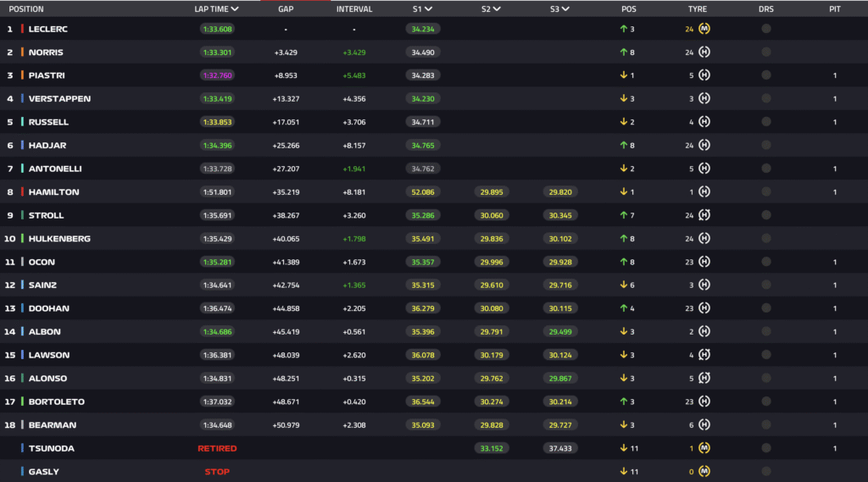Click Tsunoda's S3 time 37.433

(560, 448)
